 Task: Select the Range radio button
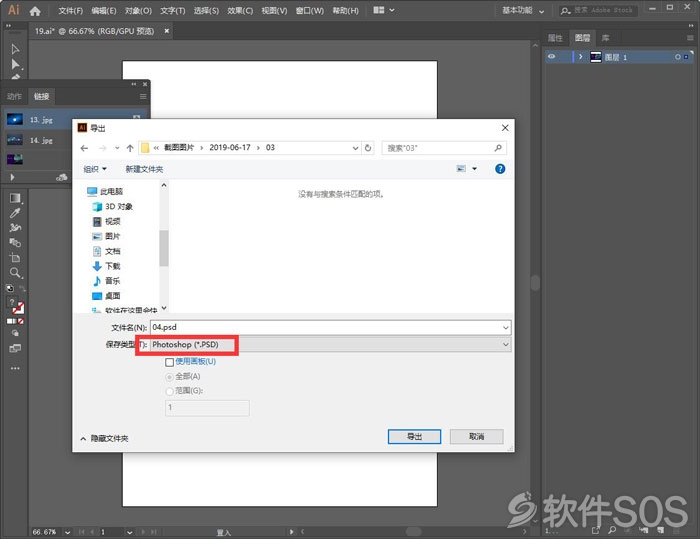point(169,392)
